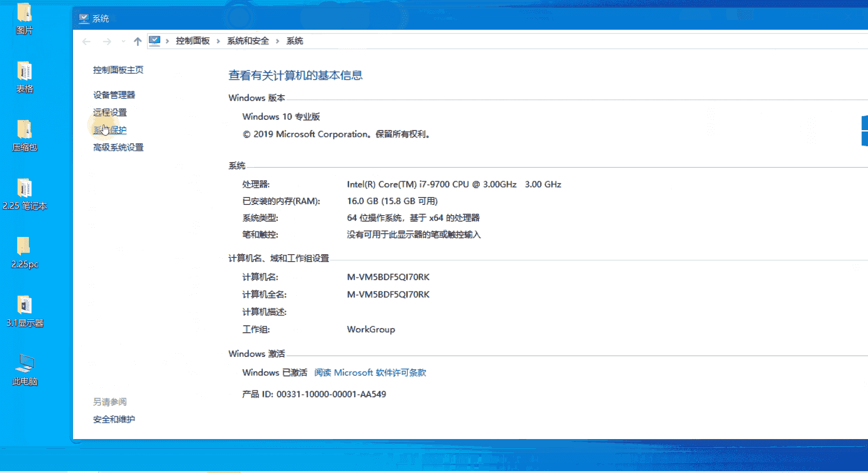Image resolution: width=868 pixels, height=473 pixels.
Task: Click 2019 Microsoft Corporation copyright text
Action: pyautogui.click(x=337, y=134)
